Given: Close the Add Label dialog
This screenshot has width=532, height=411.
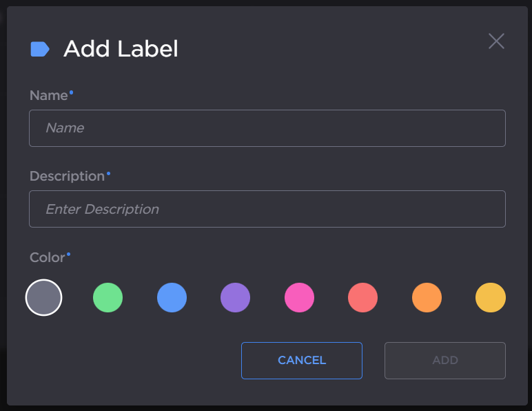Looking at the screenshot, I should (x=496, y=41).
